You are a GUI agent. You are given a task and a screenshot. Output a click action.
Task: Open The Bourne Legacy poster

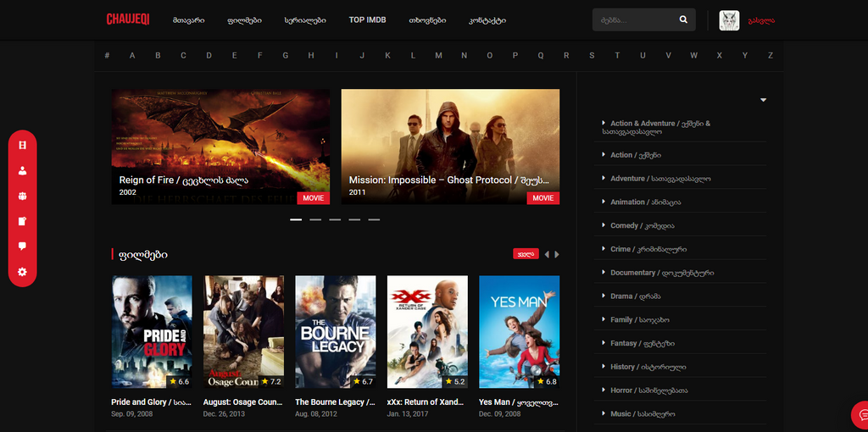pos(336,332)
